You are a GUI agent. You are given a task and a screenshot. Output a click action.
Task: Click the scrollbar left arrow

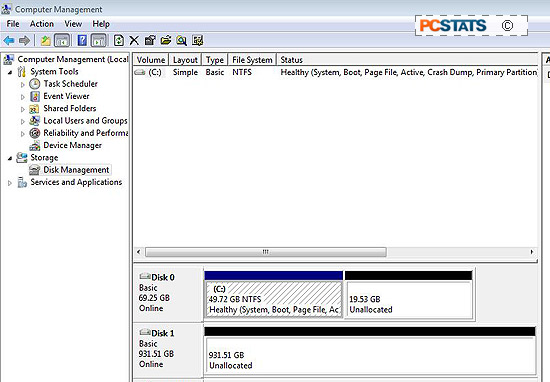(x=139, y=252)
